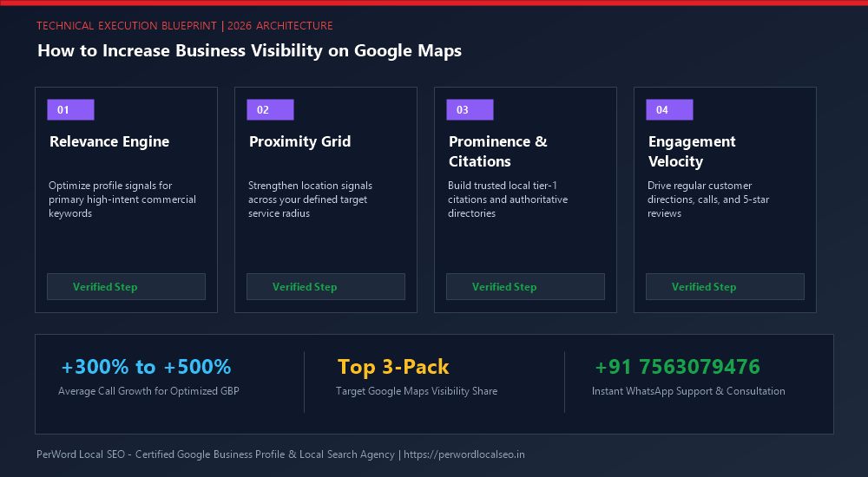The image size is (868, 477).
Task: Click the 01 step badge
Action: pos(71,109)
